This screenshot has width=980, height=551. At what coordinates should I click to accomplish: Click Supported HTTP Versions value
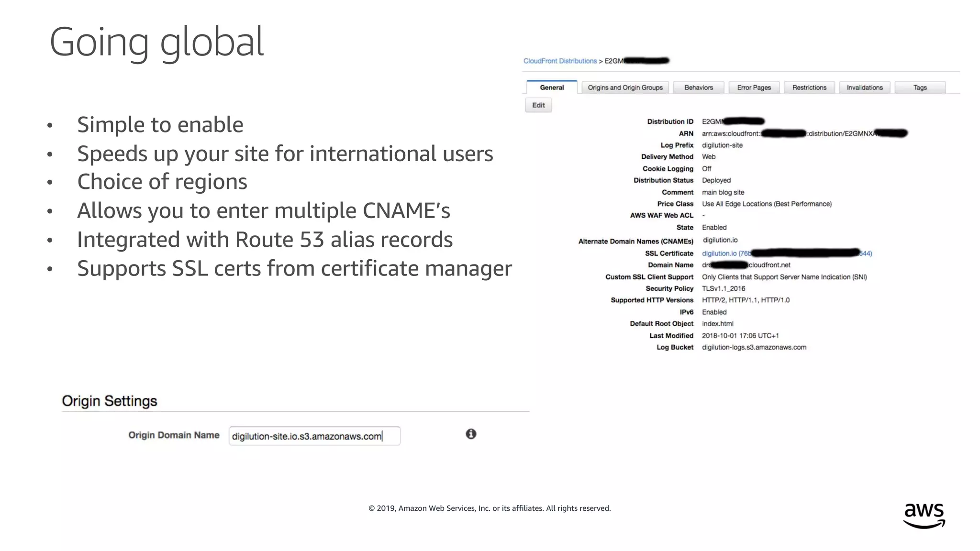point(746,300)
